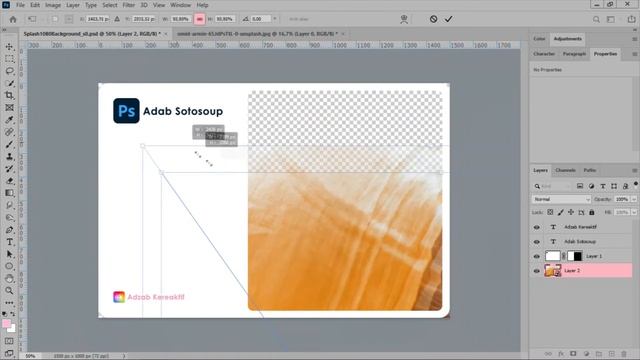Screen dimensions: 640x360
Task: Commit the transform with the checkmark
Action: pyautogui.click(x=448, y=19)
